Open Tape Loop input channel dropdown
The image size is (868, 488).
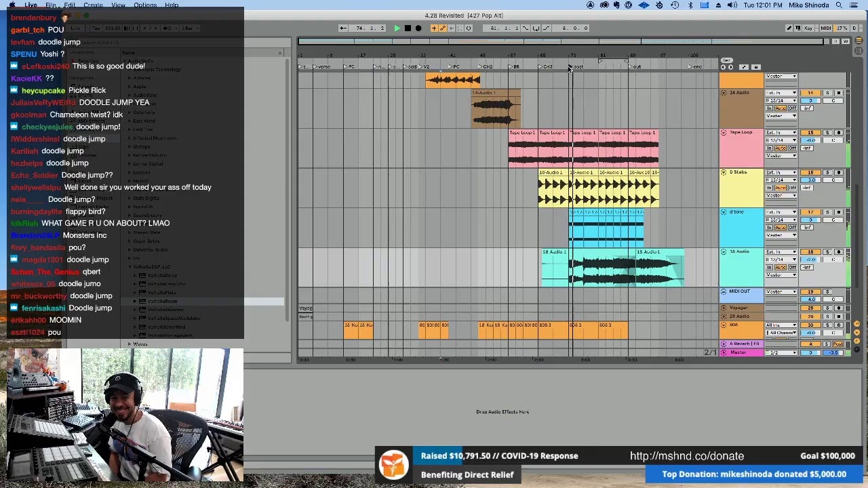tap(781, 140)
